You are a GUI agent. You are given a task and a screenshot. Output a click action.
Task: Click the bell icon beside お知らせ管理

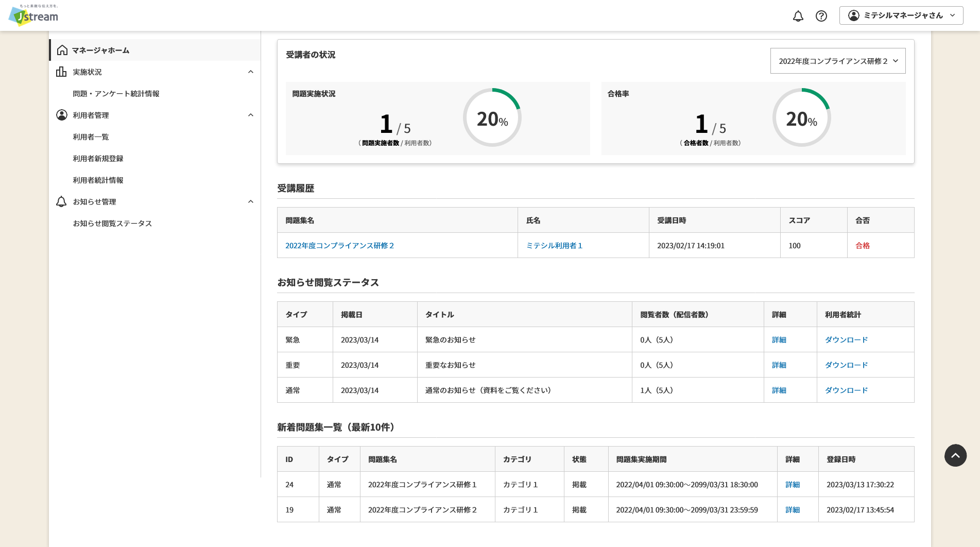(x=61, y=201)
